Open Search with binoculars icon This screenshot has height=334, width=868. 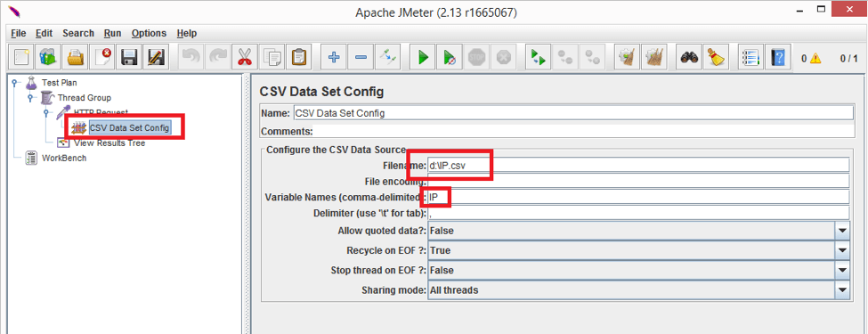689,56
